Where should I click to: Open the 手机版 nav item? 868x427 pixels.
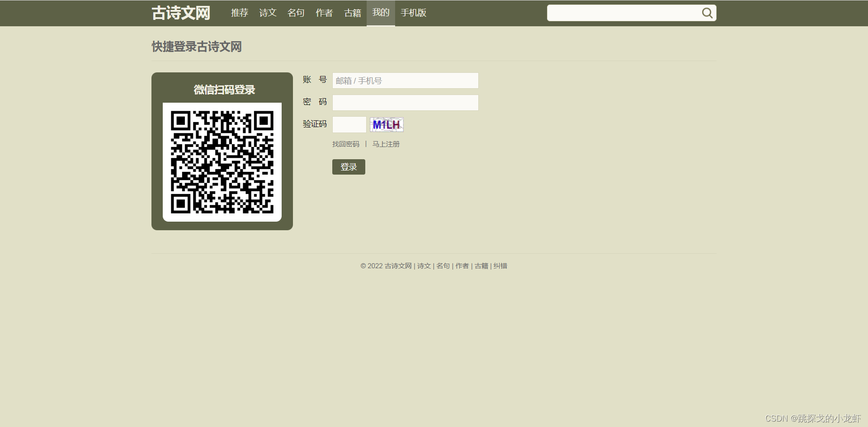[414, 13]
